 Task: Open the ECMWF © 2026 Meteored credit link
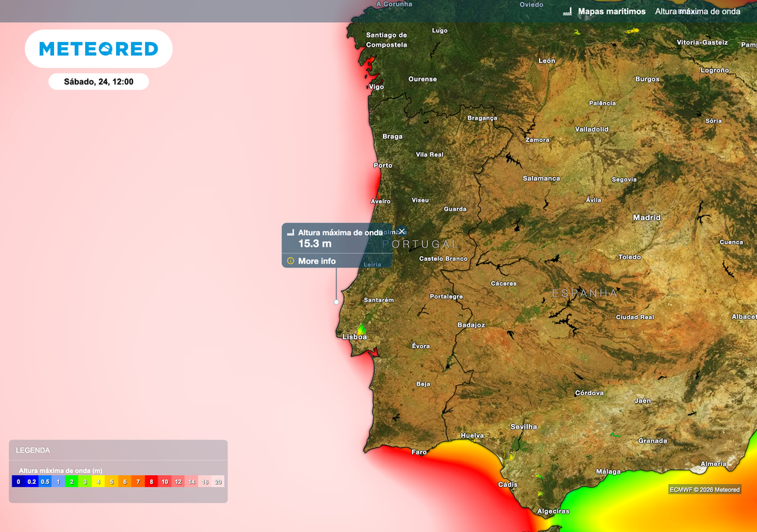coord(705,490)
